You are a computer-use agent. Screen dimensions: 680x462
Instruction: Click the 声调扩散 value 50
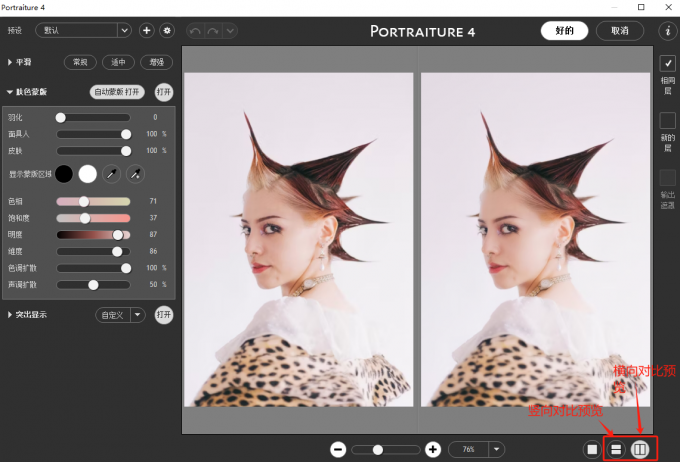click(153, 285)
